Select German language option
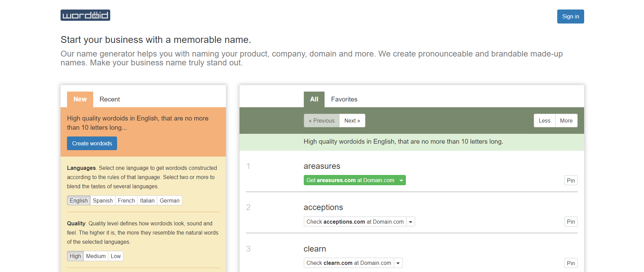 pyautogui.click(x=169, y=201)
